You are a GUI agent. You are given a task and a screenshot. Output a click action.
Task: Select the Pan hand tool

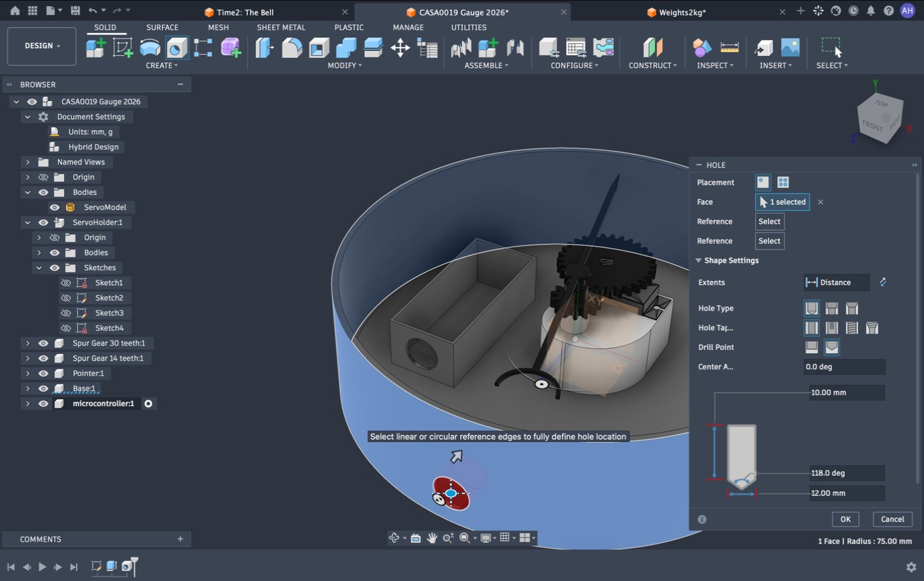click(432, 538)
